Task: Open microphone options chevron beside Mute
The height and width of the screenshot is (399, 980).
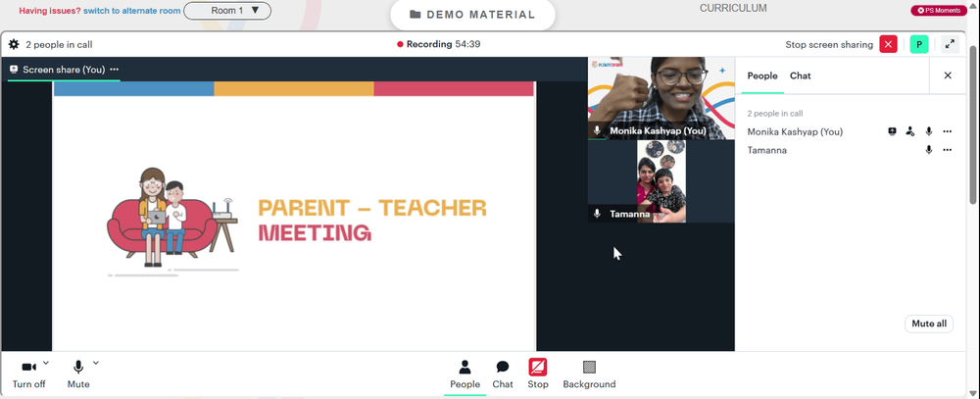Action: (96, 363)
